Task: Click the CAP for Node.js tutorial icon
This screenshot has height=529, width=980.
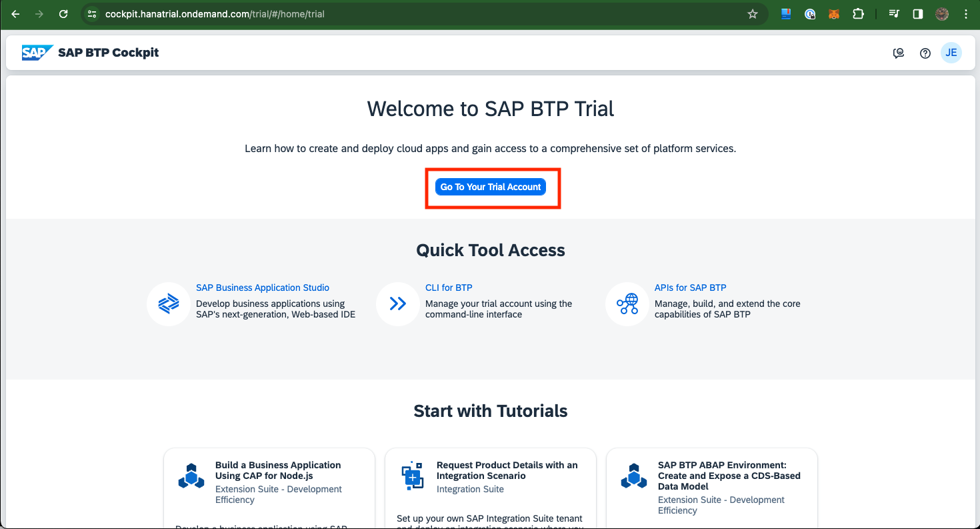Action: click(x=191, y=476)
